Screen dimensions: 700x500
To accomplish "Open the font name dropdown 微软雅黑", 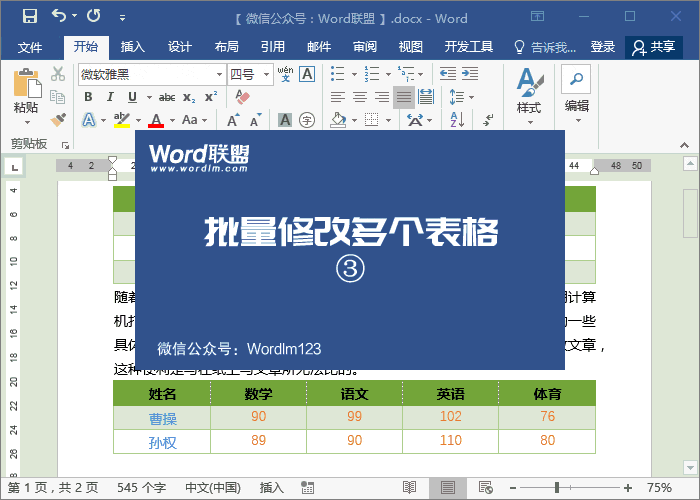I will pyautogui.click(x=219, y=75).
